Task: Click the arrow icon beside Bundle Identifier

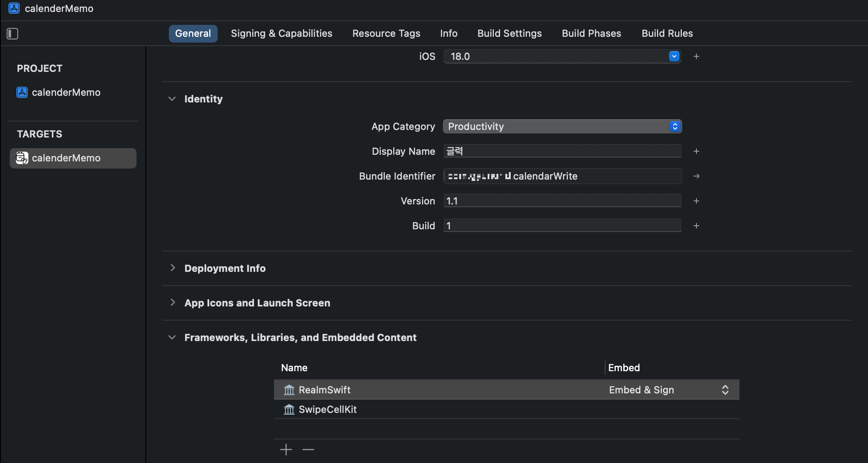Action: point(696,176)
